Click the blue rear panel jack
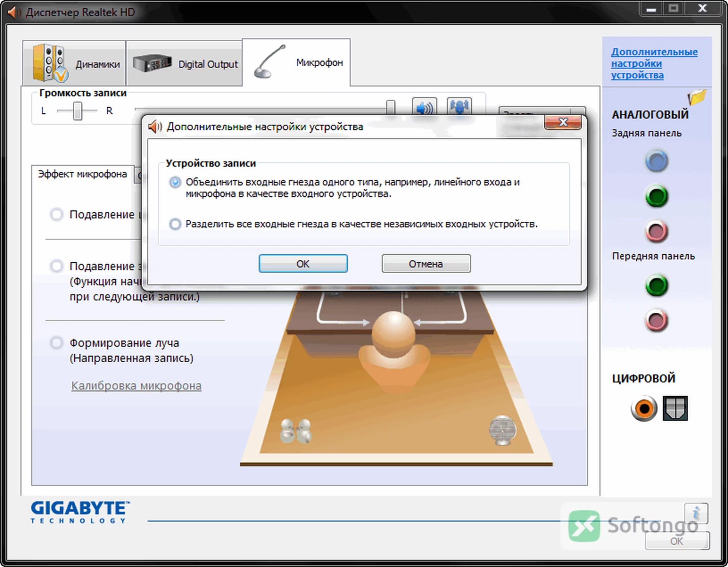 (657, 161)
